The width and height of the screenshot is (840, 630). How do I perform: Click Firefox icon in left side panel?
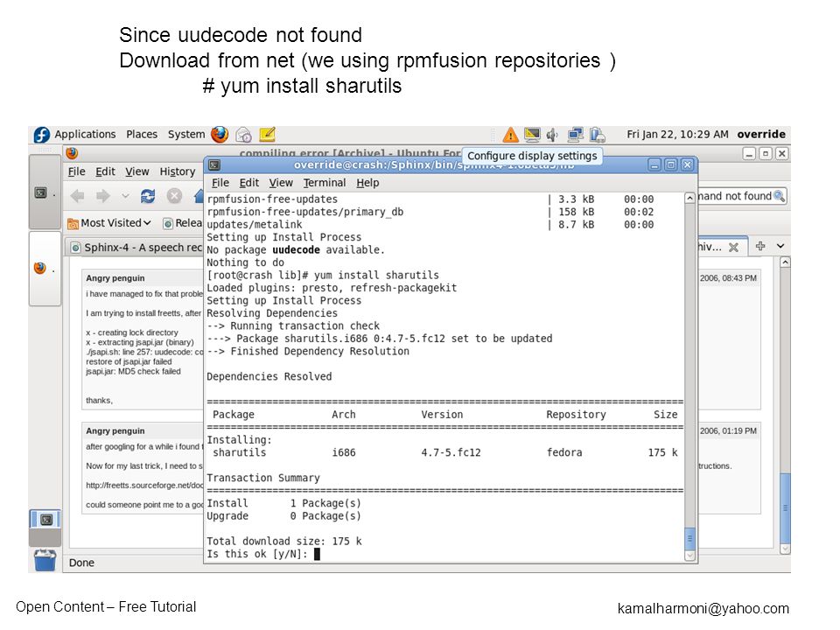[x=40, y=268]
